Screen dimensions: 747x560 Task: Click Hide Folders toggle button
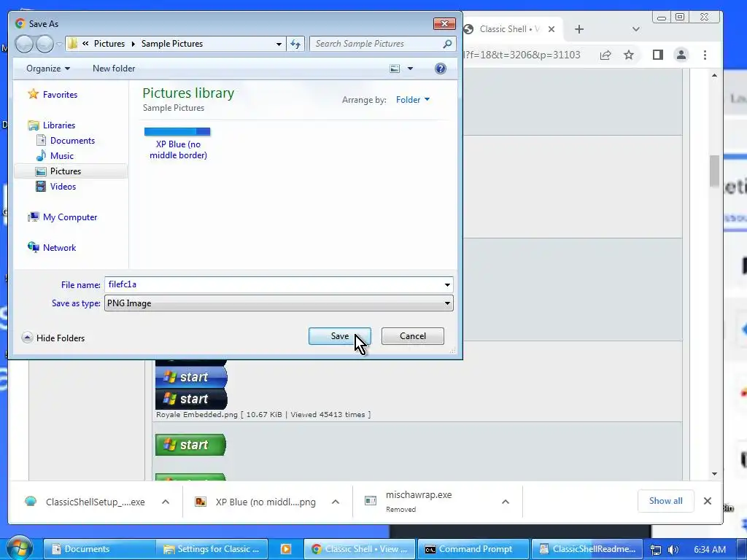point(53,338)
